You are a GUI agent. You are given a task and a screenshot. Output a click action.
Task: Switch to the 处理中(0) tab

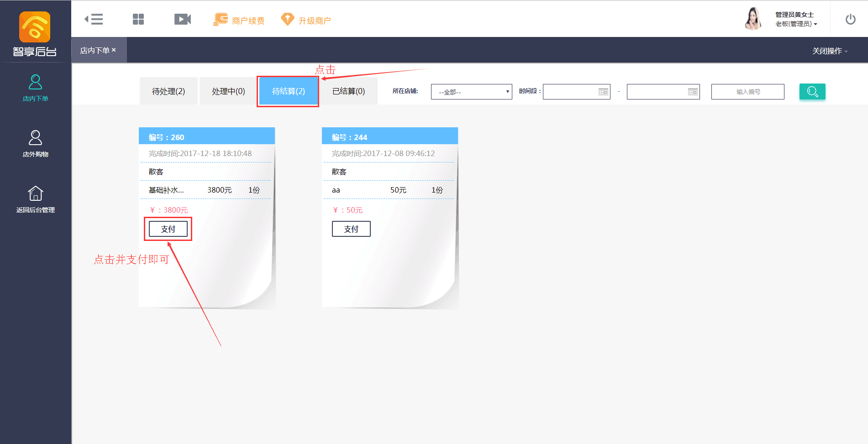pyautogui.click(x=228, y=91)
